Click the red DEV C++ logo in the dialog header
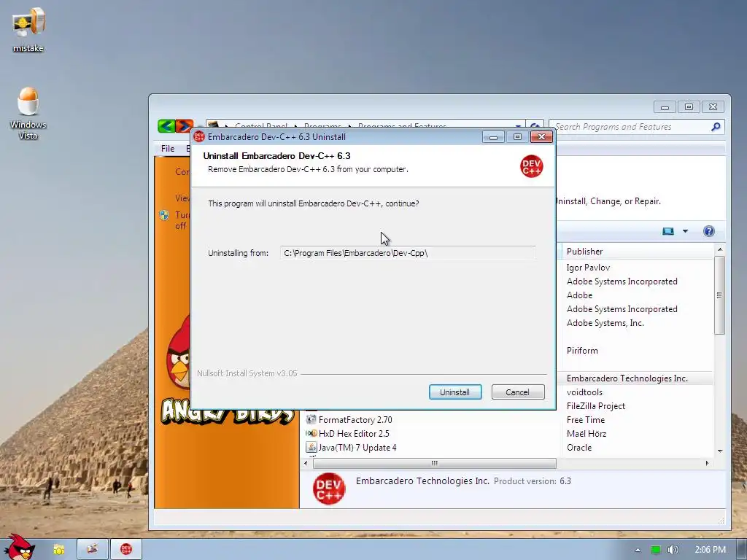747x560 pixels. point(531,166)
